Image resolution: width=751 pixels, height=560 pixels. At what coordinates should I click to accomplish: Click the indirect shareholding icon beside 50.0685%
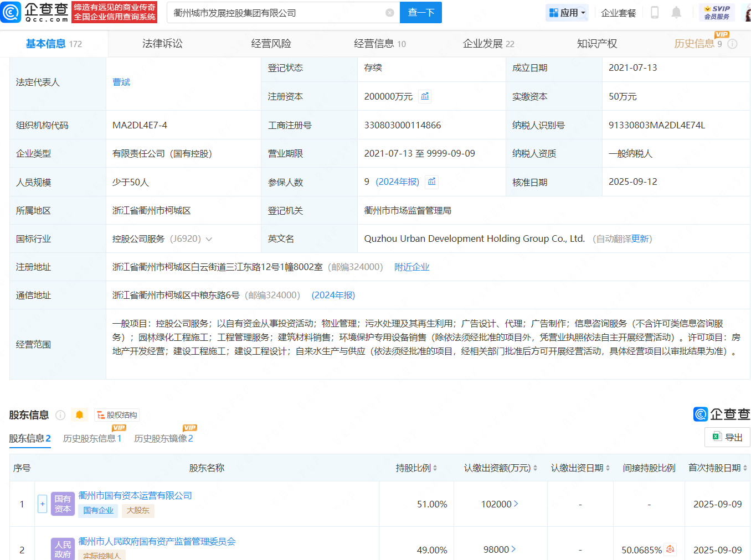[x=670, y=549]
